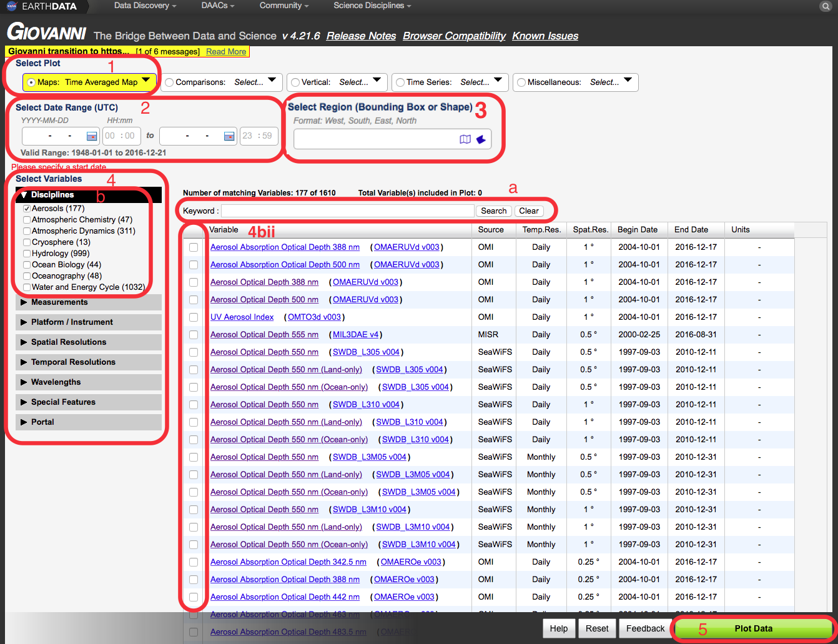Check the Oceanography discipline checkbox
Viewport: 838px width, 644px height.
[x=27, y=276]
